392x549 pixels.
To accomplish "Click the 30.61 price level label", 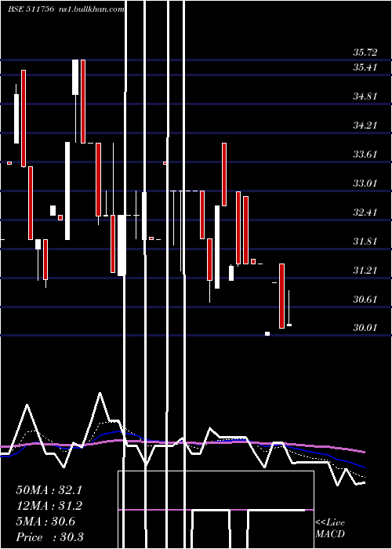I will tap(365, 300).
